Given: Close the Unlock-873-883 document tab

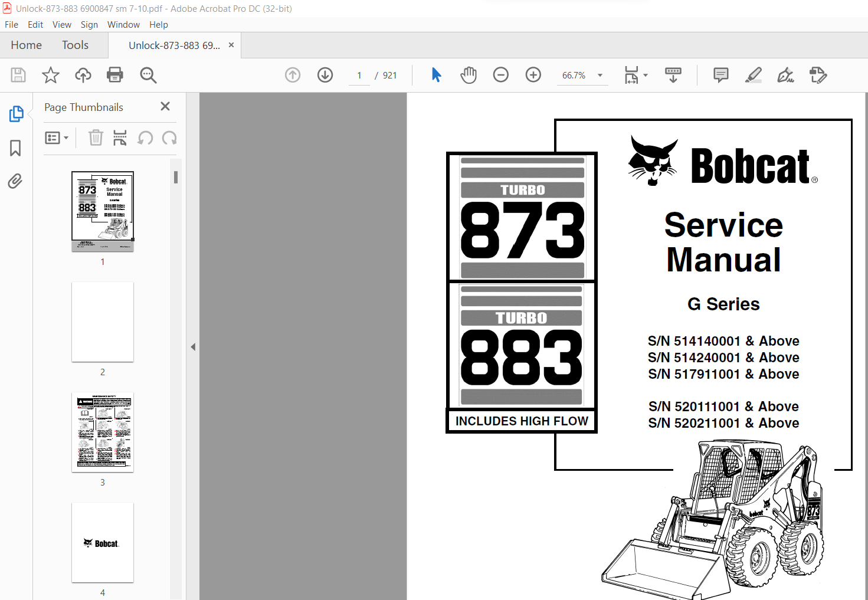Looking at the screenshot, I should tap(231, 45).
